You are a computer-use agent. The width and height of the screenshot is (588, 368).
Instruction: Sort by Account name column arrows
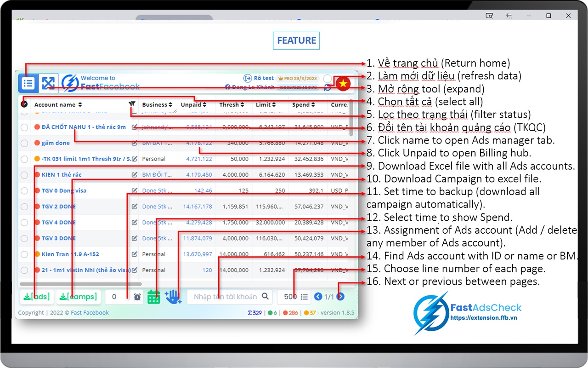pyautogui.click(x=80, y=105)
